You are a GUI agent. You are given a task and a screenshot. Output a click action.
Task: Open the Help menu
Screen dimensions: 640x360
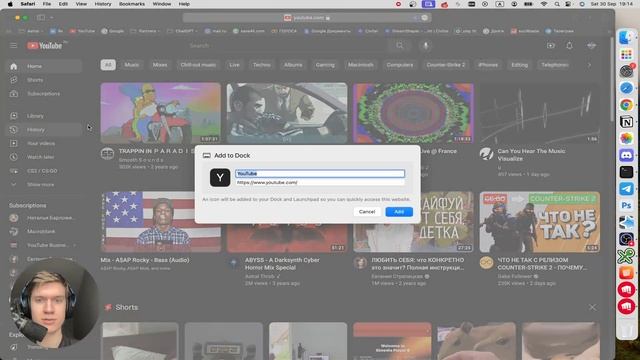(184, 4)
